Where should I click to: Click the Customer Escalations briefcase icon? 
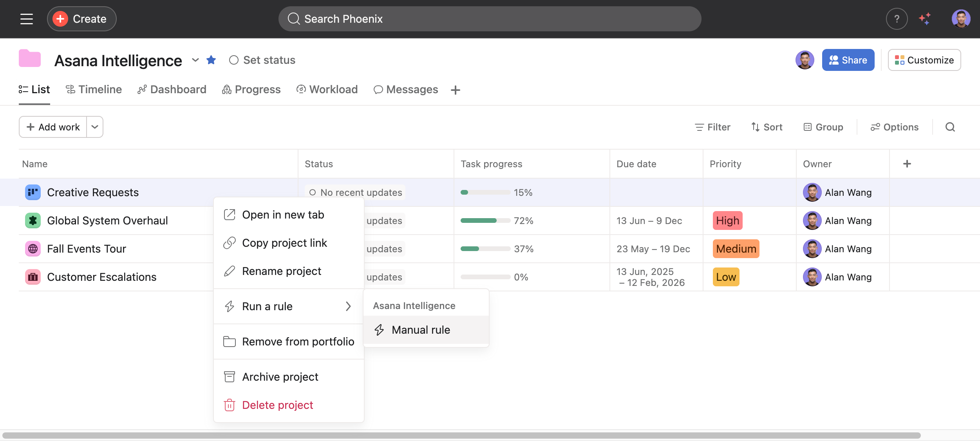coord(33,277)
